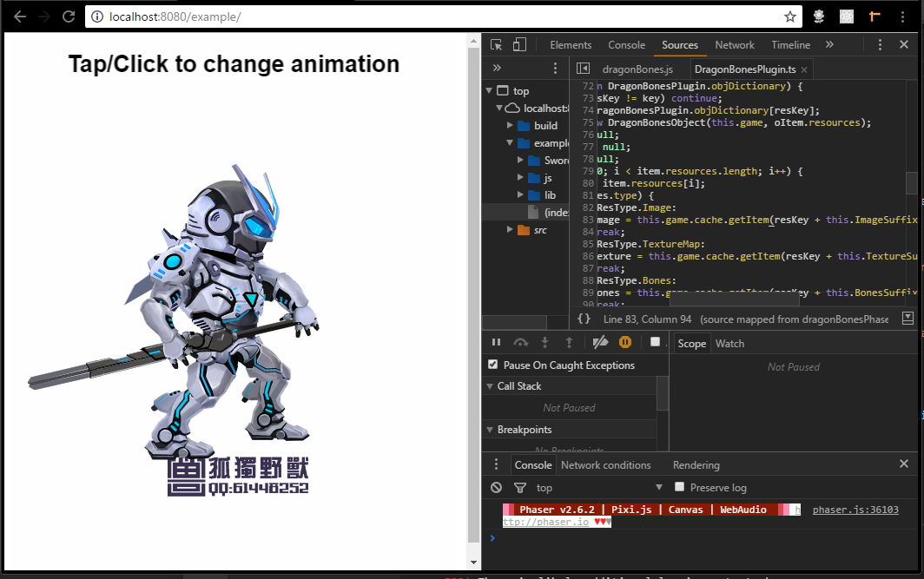Open the phaser.io link in console
924x579 pixels.
[x=545, y=522]
